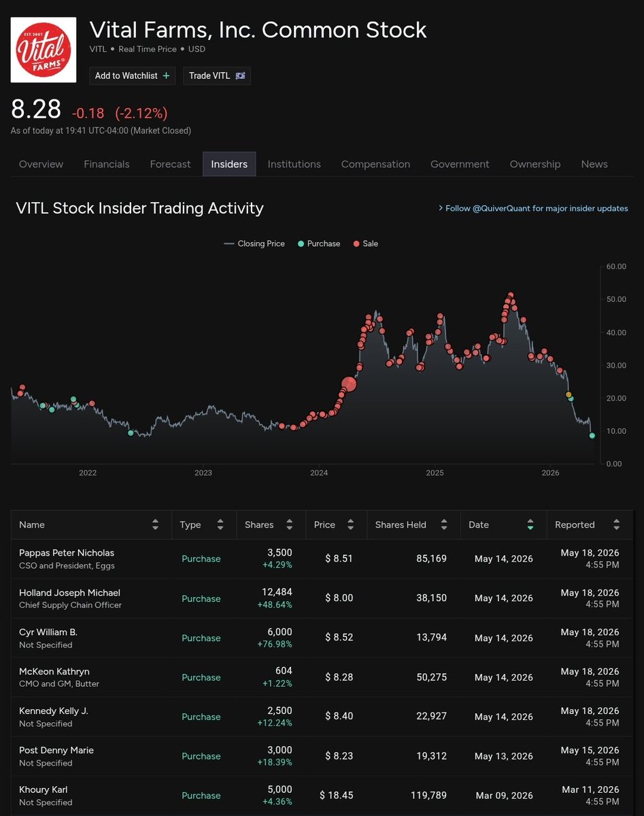
Task: Sort table by the Price column arrows
Action: 351,524
